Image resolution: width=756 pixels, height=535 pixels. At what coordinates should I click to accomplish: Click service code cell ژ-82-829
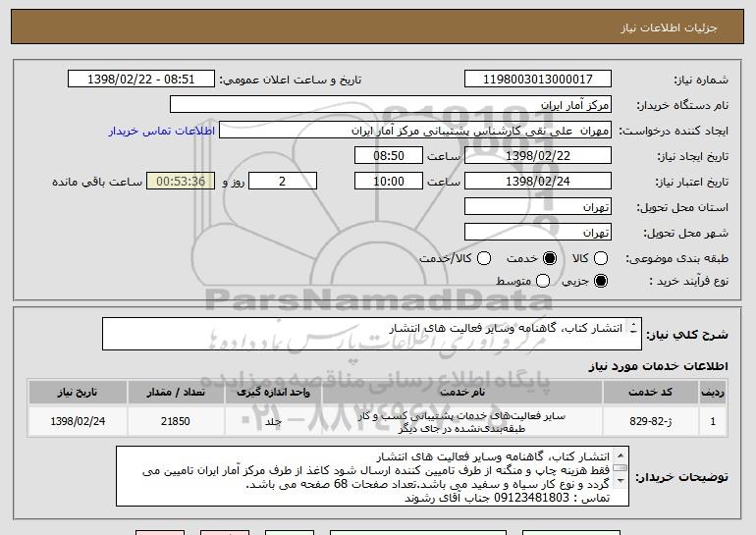(650, 421)
